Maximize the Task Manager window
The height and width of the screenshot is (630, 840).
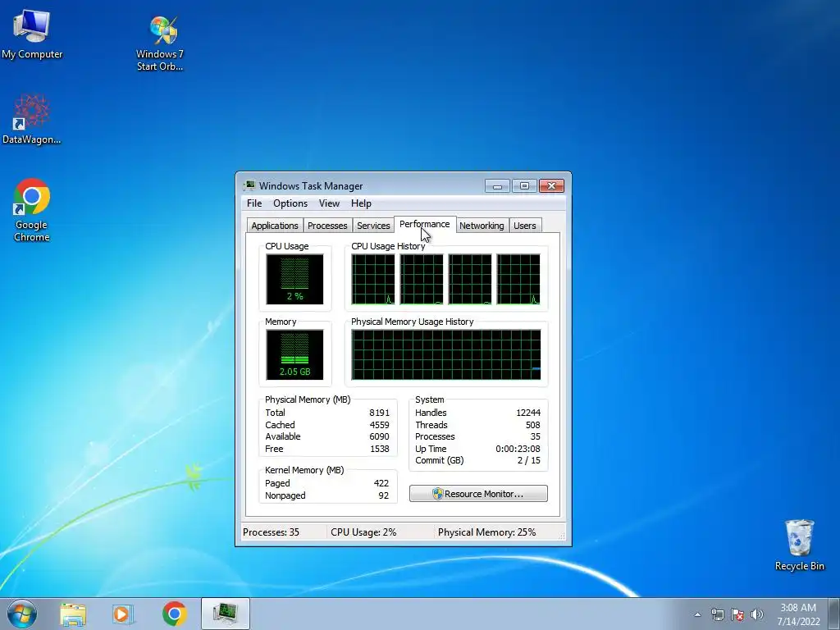[524, 186]
